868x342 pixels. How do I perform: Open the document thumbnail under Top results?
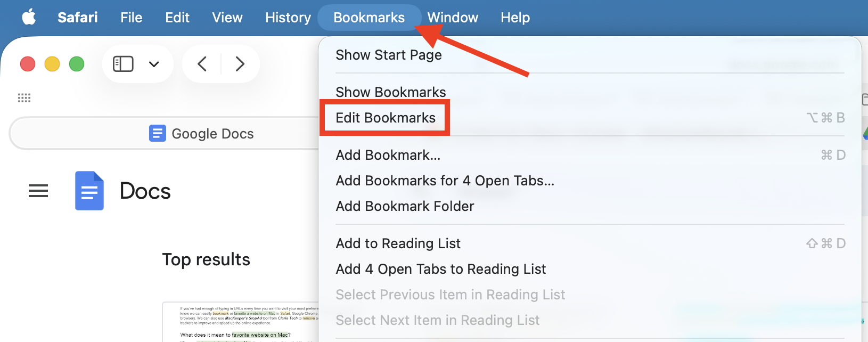point(241,322)
